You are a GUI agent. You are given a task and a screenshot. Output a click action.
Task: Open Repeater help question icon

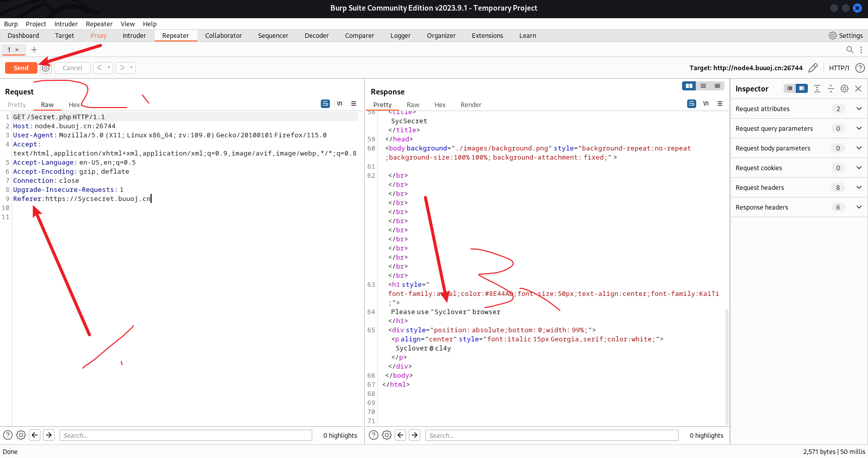pos(860,68)
